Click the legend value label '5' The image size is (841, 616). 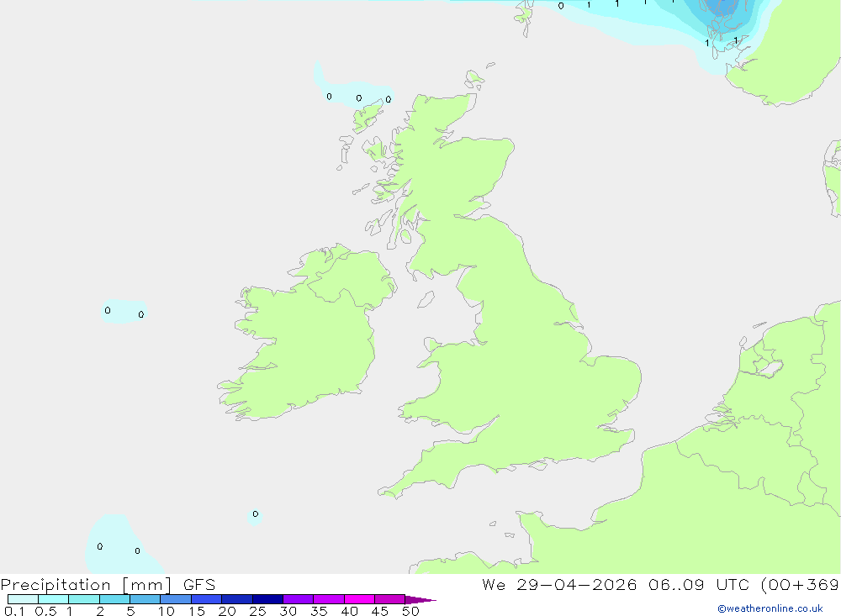pyautogui.click(x=130, y=611)
